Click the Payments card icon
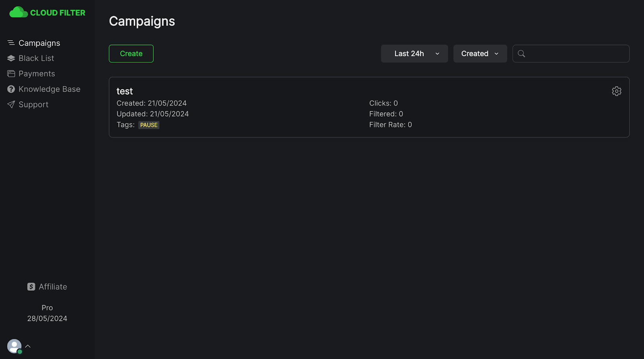Image resolution: width=644 pixels, height=359 pixels. click(x=11, y=74)
